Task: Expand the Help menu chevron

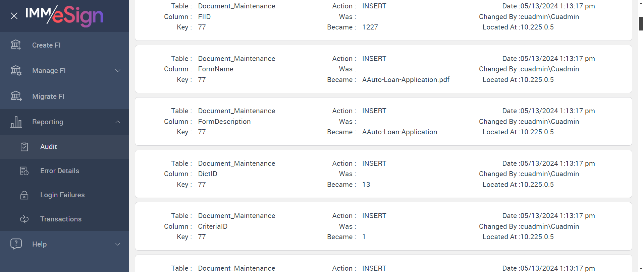Action: (118, 244)
